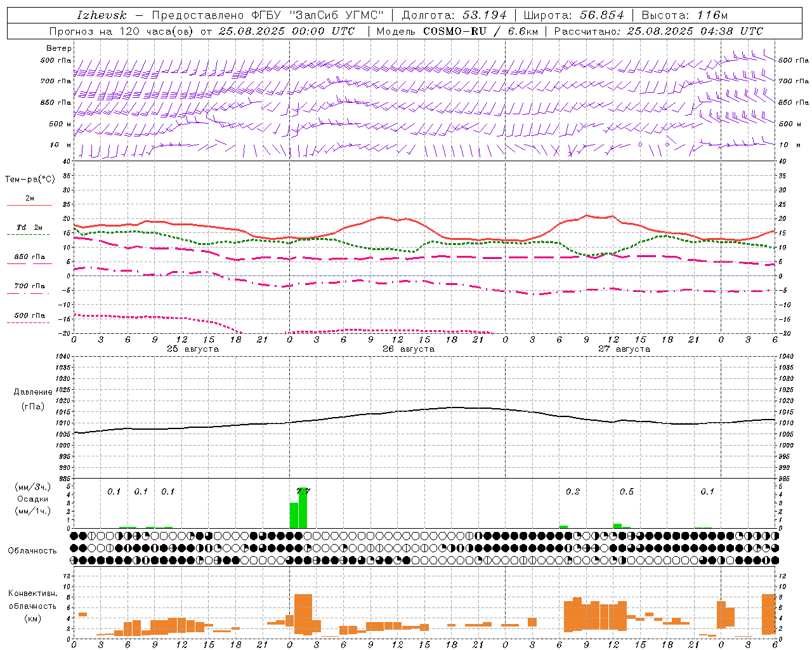Click the '25 августа' date label

click(193, 348)
